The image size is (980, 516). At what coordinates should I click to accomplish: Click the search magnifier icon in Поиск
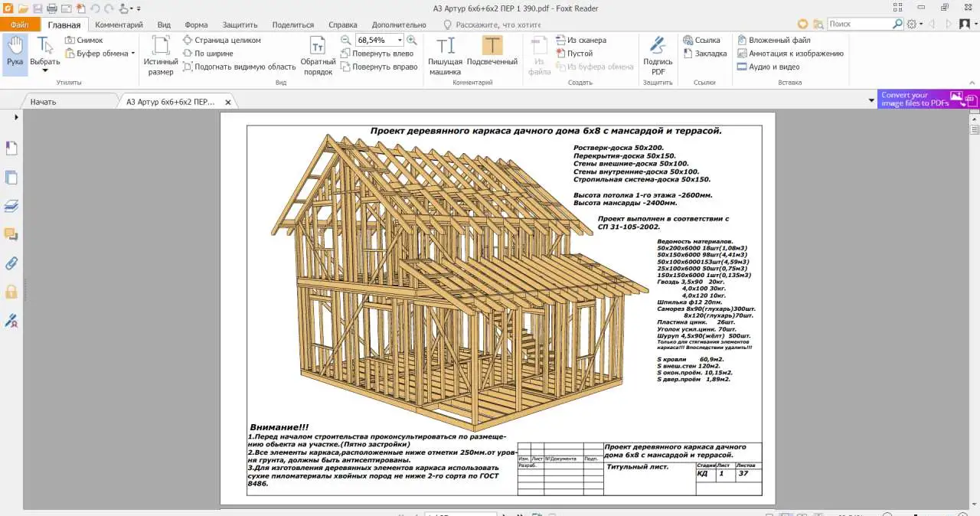click(897, 24)
